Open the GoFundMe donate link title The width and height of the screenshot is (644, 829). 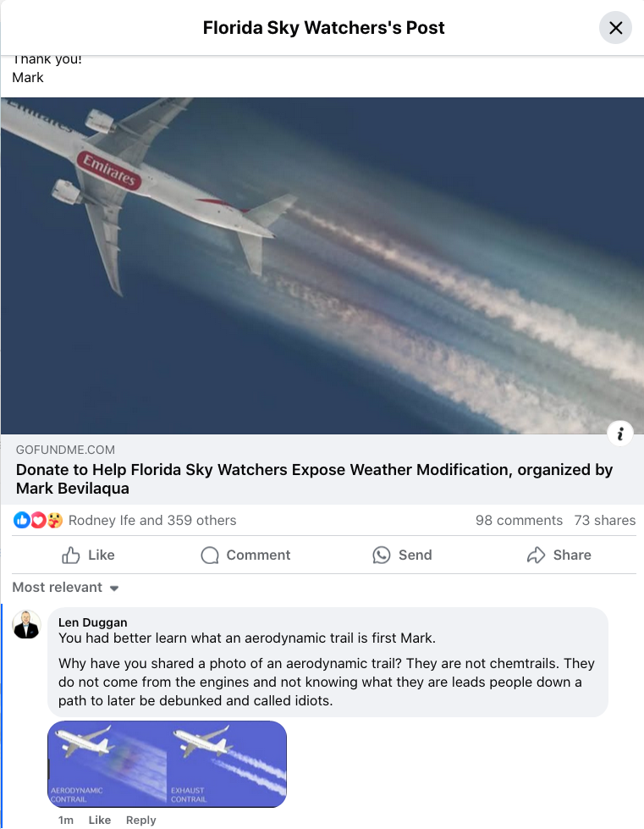coord(314,478)
